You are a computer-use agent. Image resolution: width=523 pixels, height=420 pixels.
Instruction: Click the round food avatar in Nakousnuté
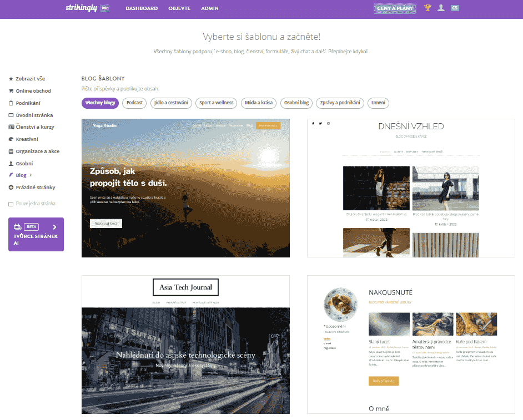pyautogui.click(x=340, y=305)
